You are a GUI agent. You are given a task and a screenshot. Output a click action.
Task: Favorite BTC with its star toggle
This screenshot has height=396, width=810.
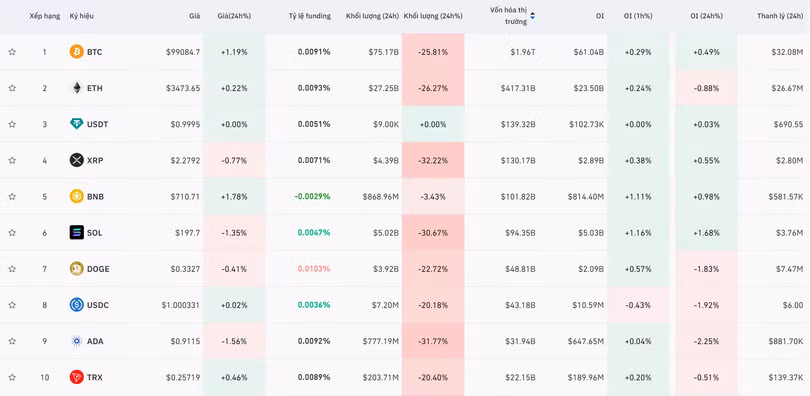(x=12, y=52)
